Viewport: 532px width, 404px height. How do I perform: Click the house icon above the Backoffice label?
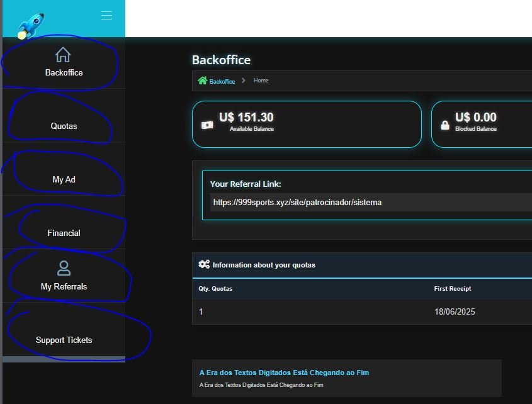(63, 55)
